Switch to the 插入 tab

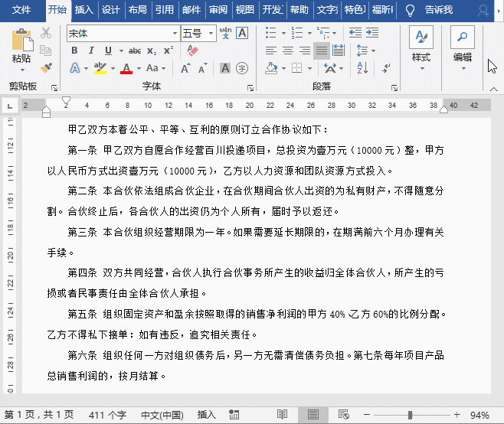84,10
